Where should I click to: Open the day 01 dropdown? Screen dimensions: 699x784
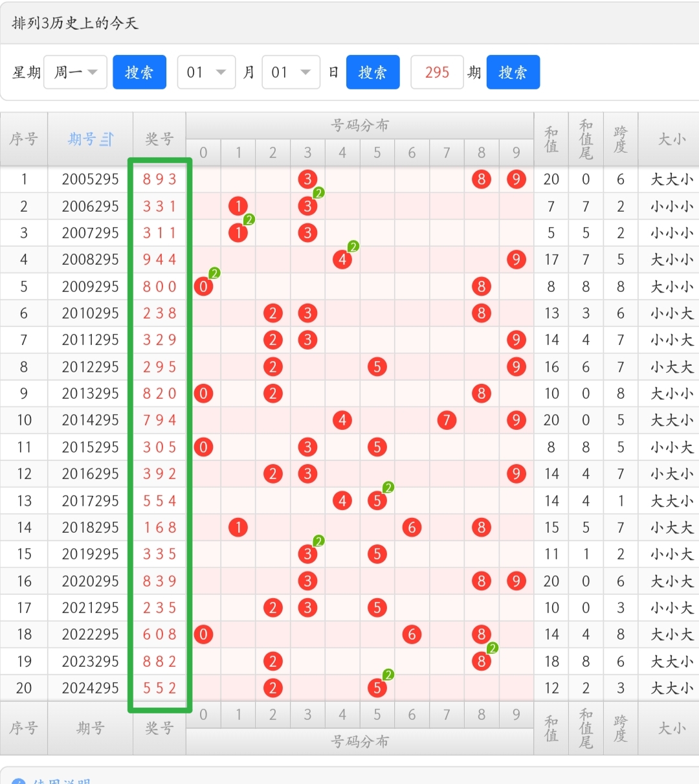pos(291,72)
